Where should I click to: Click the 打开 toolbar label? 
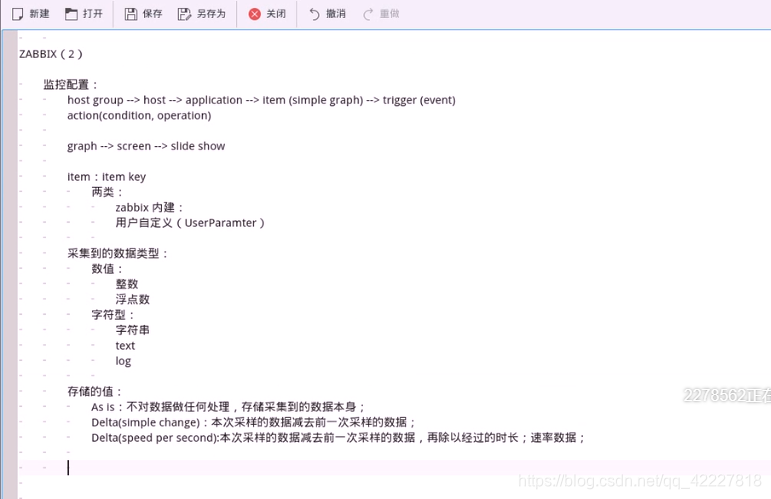pos(93,14)
